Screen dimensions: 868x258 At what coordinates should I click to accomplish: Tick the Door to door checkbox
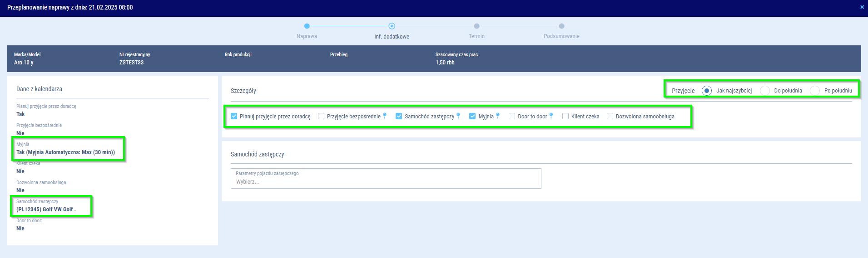[x=512, y=117]
